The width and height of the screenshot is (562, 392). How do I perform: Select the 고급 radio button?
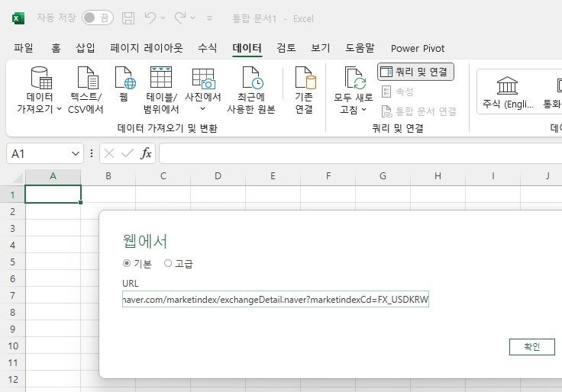[168, 263]
